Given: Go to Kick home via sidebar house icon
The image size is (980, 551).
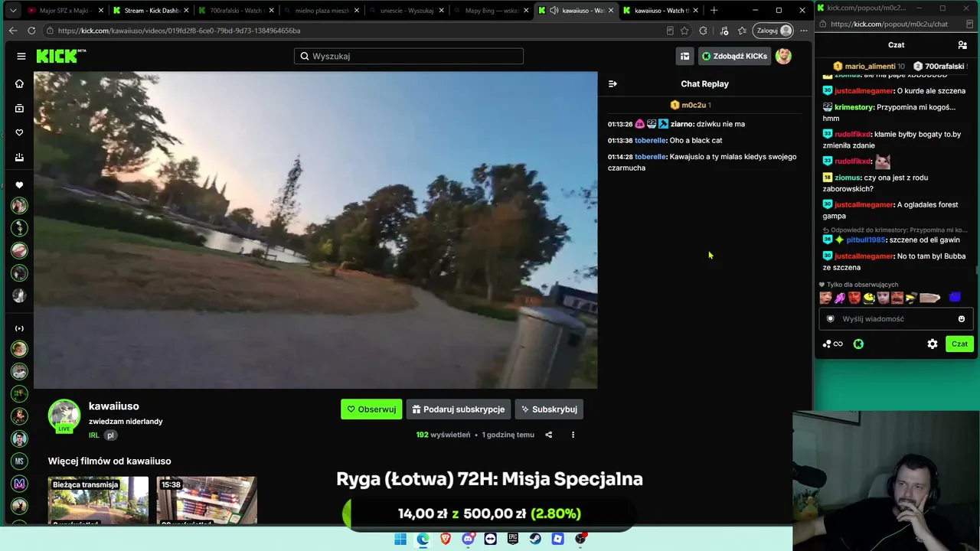Looking at the screenshot, I should tap(19, 83).
